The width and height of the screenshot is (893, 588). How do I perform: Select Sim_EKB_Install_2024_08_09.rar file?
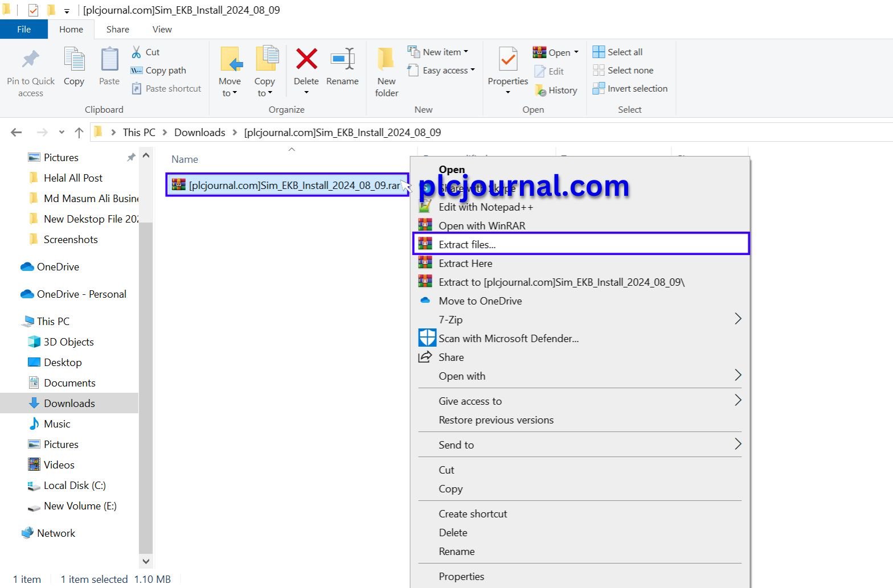point(287,186)
